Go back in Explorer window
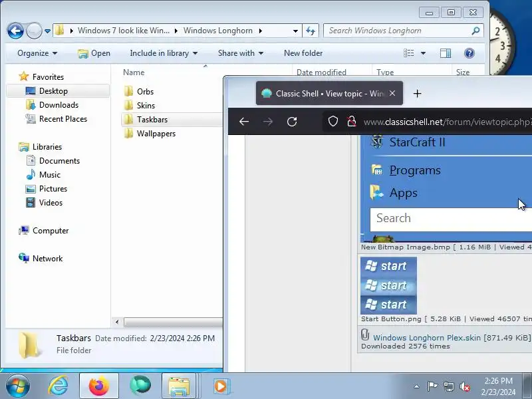Image resolution: width=532 pixels, height=399 pixels. tap(15, 31)
